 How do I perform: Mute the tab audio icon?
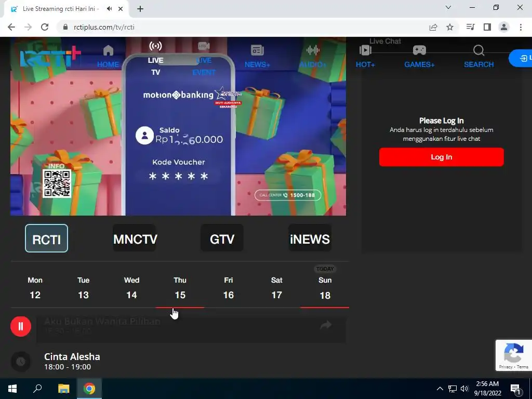(x=109, y=9)
